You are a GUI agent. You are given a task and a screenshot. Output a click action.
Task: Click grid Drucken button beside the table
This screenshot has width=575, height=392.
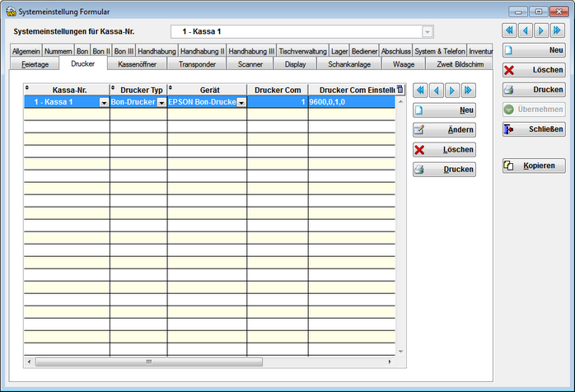(445, 170)
